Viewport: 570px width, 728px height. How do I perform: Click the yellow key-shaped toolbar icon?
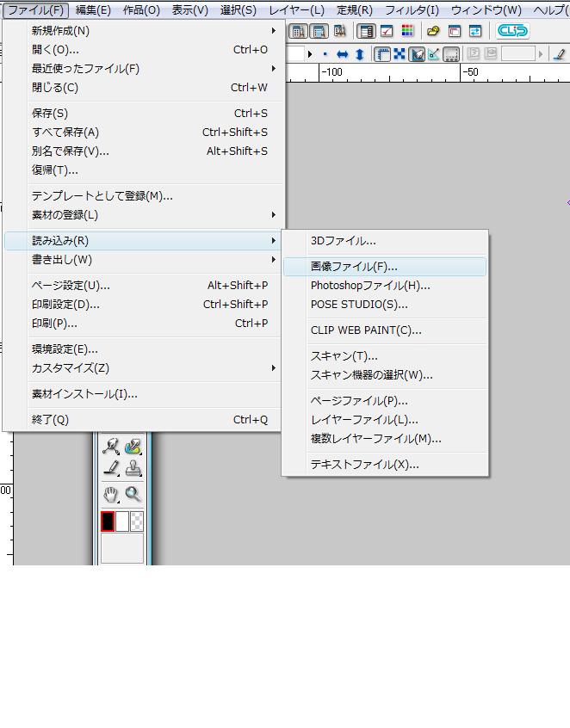pos(433,31)
